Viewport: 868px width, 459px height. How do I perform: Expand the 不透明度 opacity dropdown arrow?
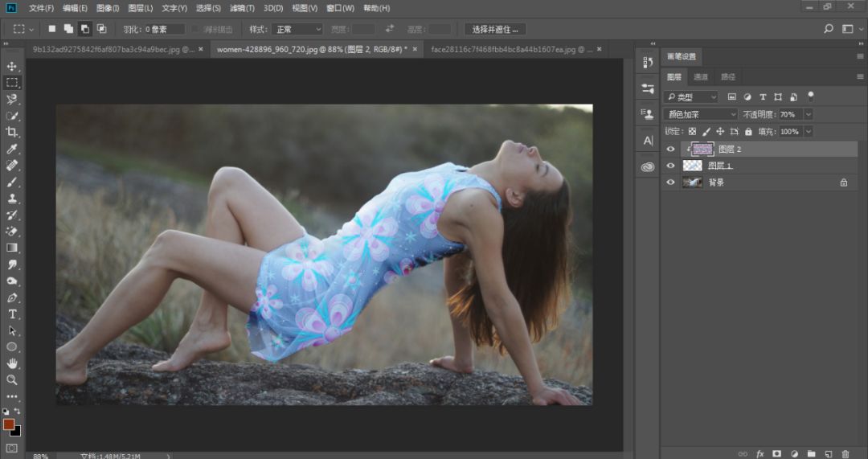pos(808,115)
